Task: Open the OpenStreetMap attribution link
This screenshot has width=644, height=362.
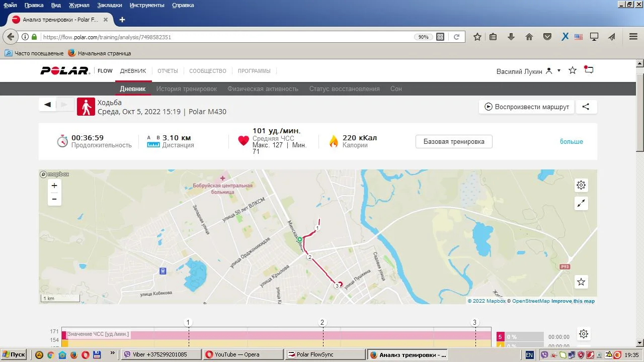Action: point(531,301)
